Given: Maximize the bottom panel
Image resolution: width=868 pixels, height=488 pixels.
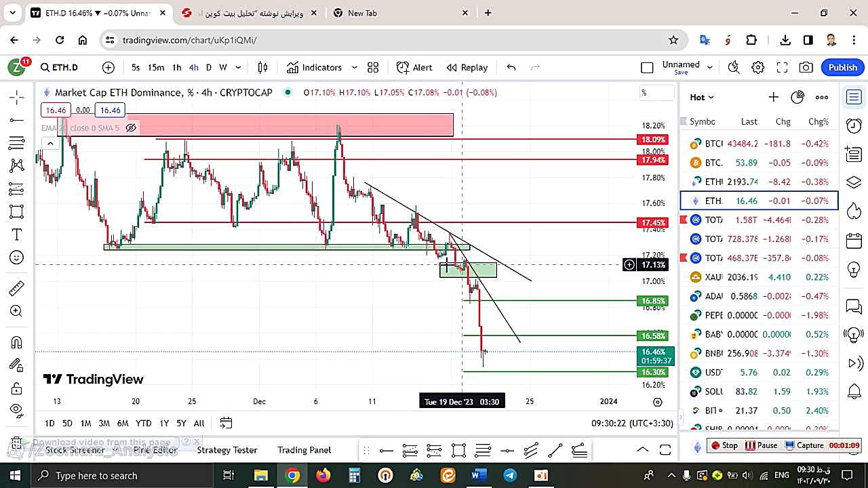Looking at the screenshot, I should click(665, 449).
